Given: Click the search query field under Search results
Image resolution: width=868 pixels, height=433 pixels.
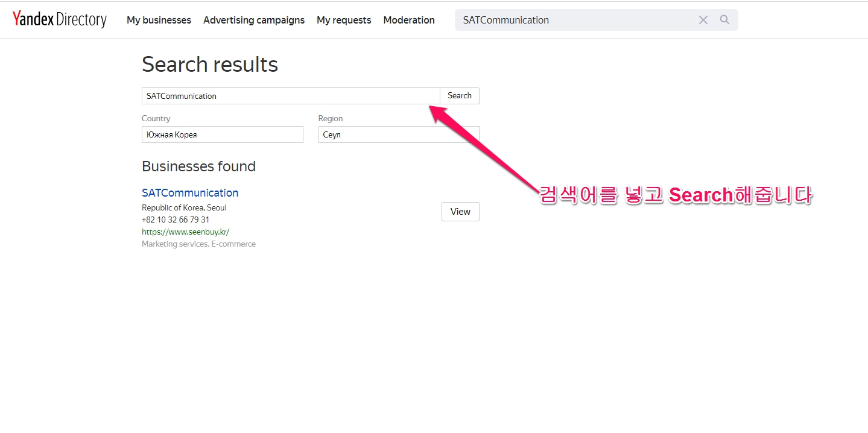Looking at the screenshot, I should (290, 96).
